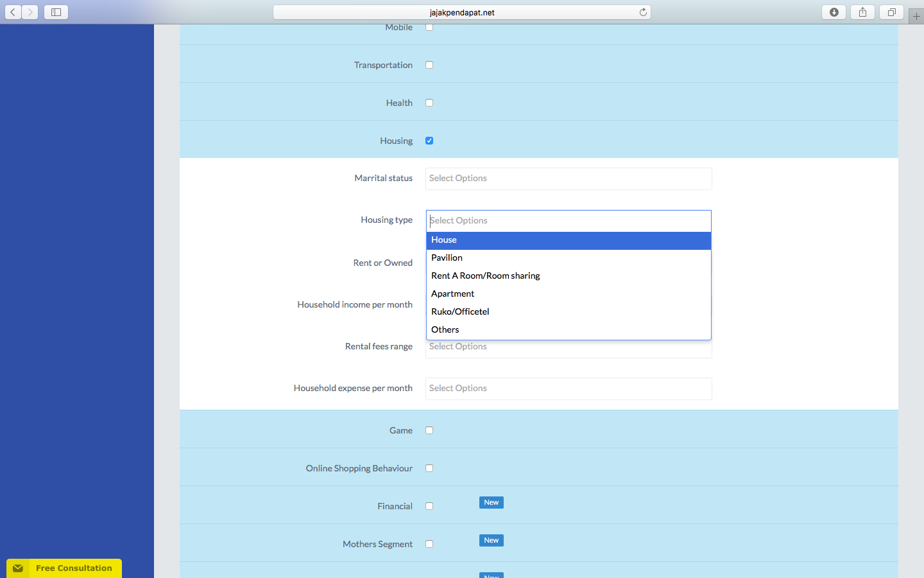
Task: Select Others in the housing type list
Action: 569,330
